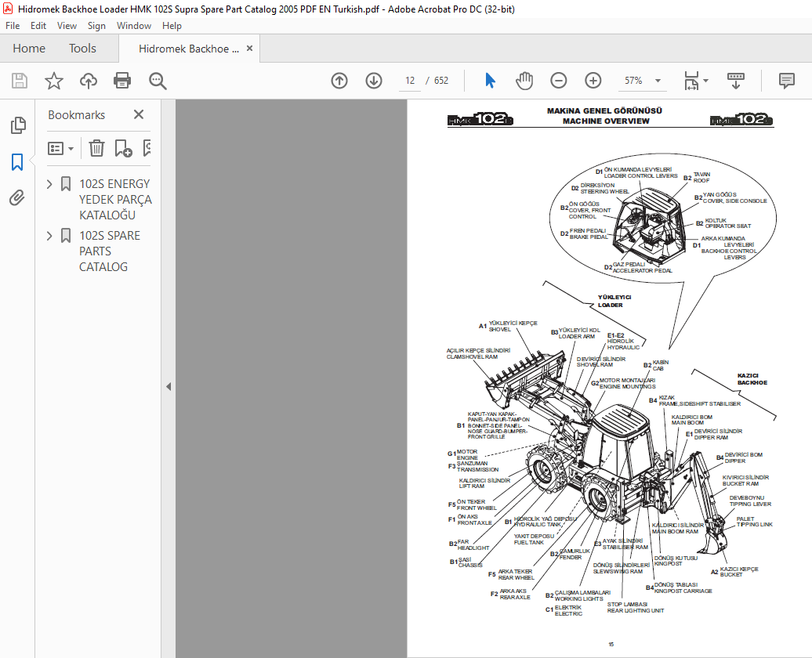Screen dimensions: 812x658
Task: Select 102S ENERGY YEDEK PARÇA KATALOĞU bookmark
Action: point(115,199)
